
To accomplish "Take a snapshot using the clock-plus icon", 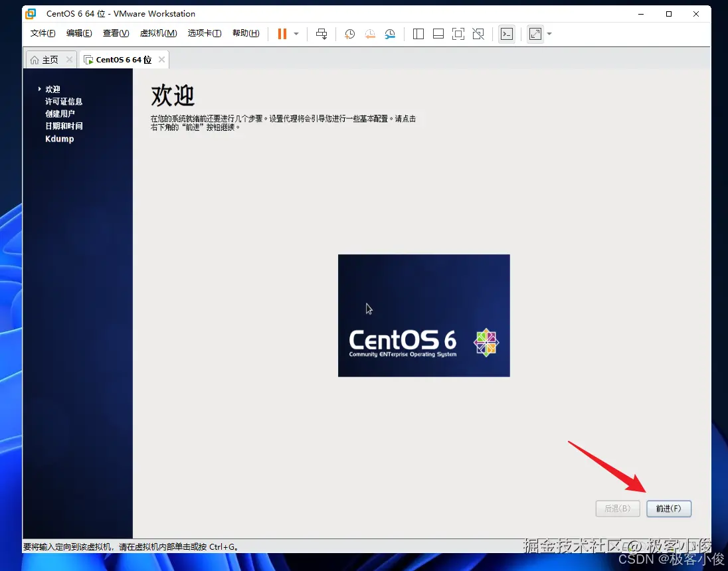I will [x=349, y=34].
